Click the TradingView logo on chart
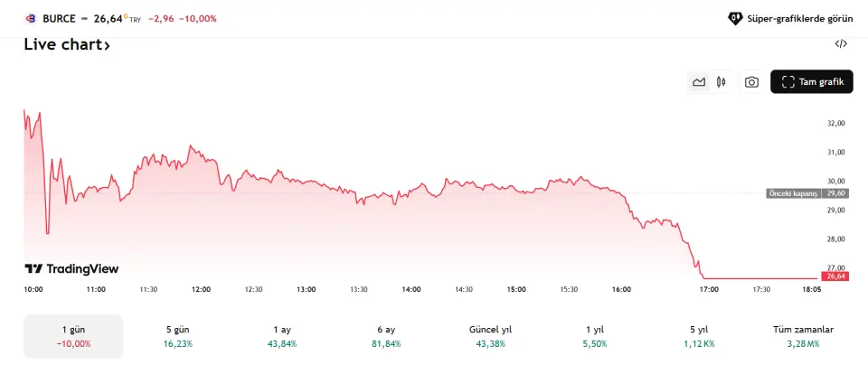This screenshot has height=374, width=868. [71, 268]
